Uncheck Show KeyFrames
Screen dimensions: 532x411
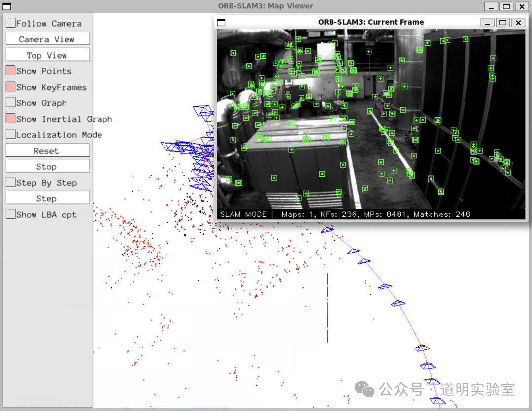pos(10,87)
